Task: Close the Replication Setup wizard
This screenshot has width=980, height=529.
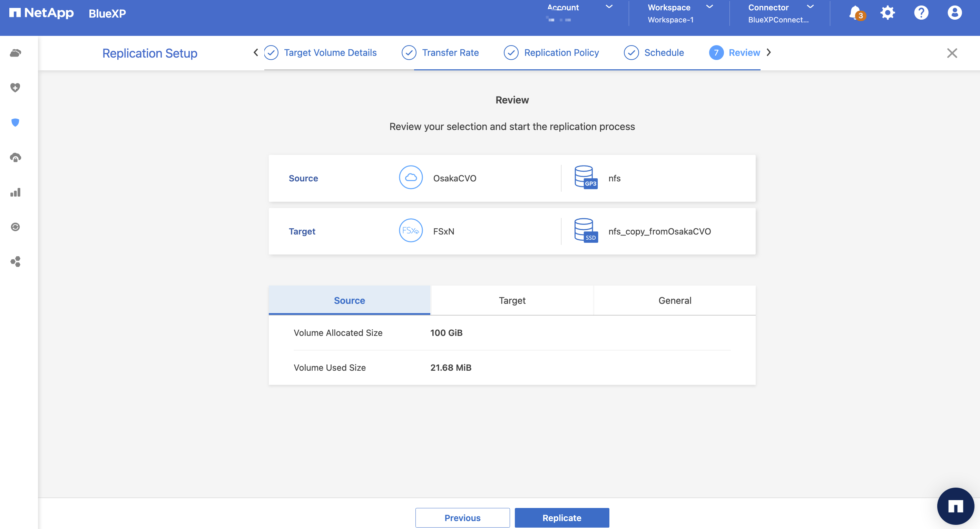Action: point(952,53)
